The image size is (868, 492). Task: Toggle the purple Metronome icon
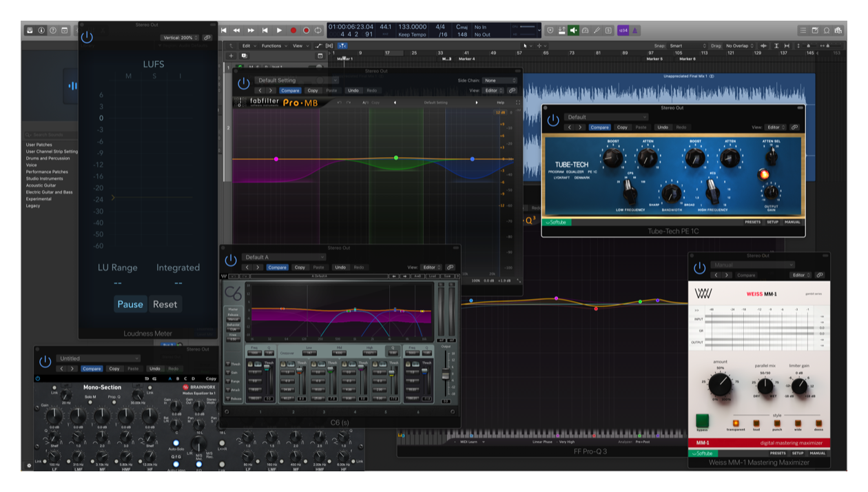[635, 30]
